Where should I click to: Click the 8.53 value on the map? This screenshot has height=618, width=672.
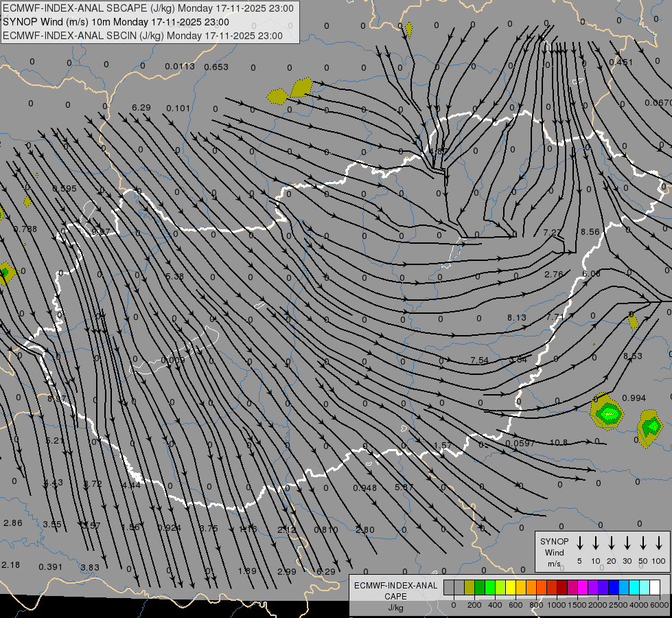(x=633, y=356)
